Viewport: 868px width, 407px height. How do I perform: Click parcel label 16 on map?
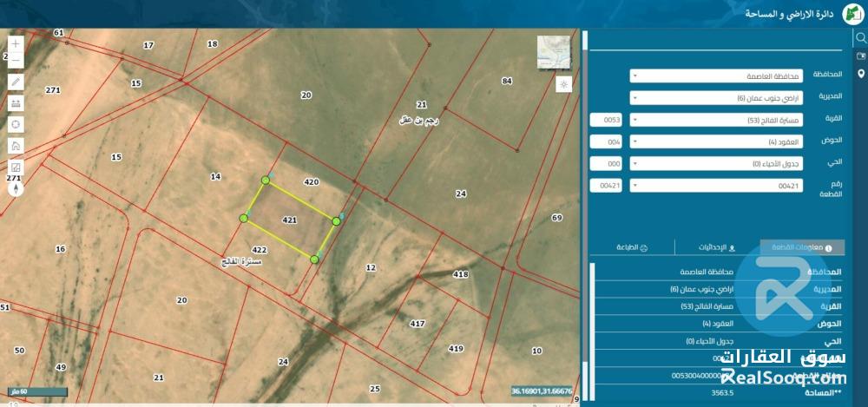pos(61,249)
